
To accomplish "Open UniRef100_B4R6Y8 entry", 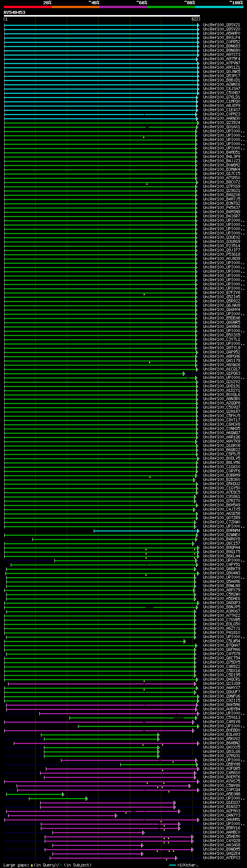I will point(222,539).
